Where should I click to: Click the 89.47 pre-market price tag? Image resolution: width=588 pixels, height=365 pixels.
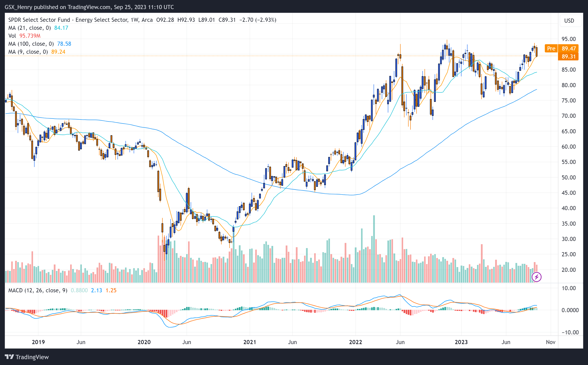(568, 49)
